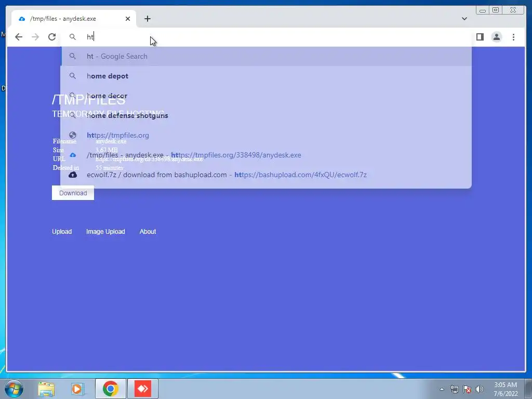The image size is (532, 399).
Task: Close the /tmp/files anydesk.exe tab
Action: click(x=128, y=19)
